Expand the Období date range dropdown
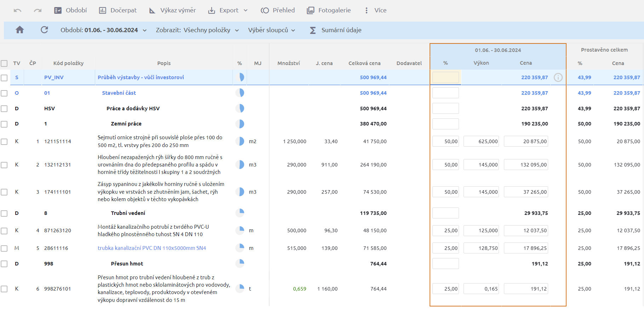Screen dimensions: 644x310 (x=103, y=30)
